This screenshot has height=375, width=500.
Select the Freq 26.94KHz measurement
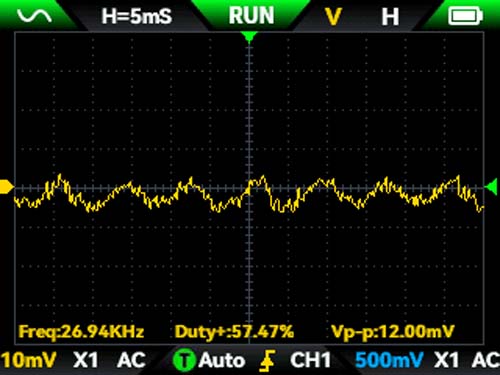[81, 332]
